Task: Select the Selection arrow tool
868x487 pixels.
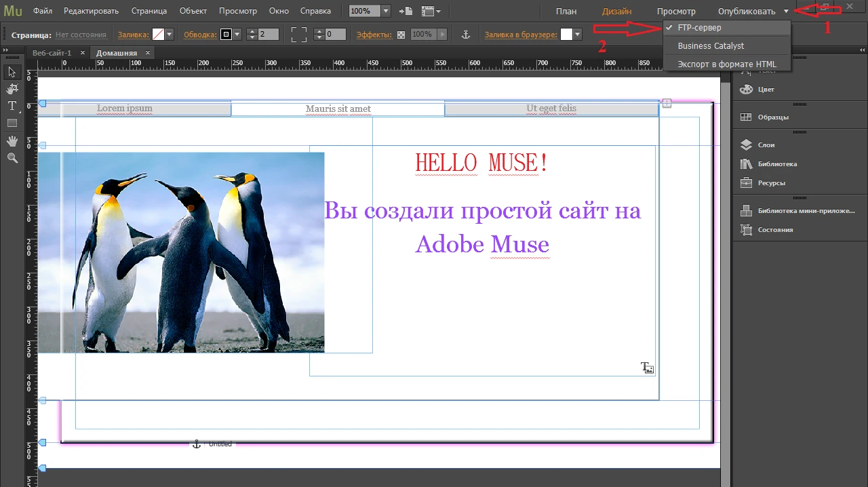Action: (12, 72)
